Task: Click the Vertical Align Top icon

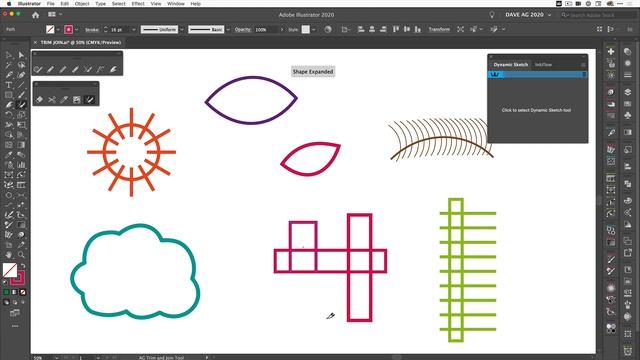Action: coord(396,29)
